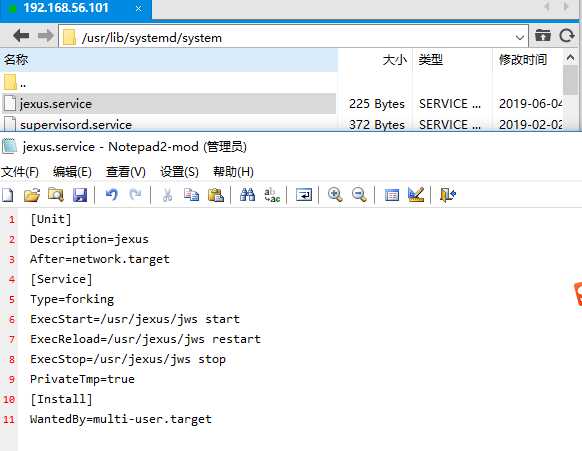
Task: Click the customize scheme icon with pencil
Action: tap(416, 195)
